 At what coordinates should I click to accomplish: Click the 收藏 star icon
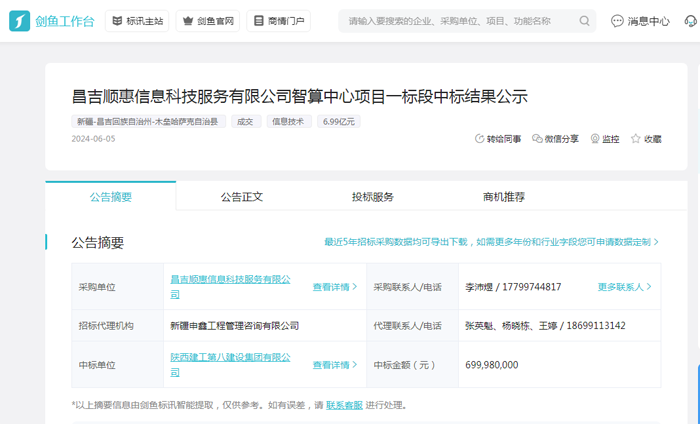click(635, 139)
